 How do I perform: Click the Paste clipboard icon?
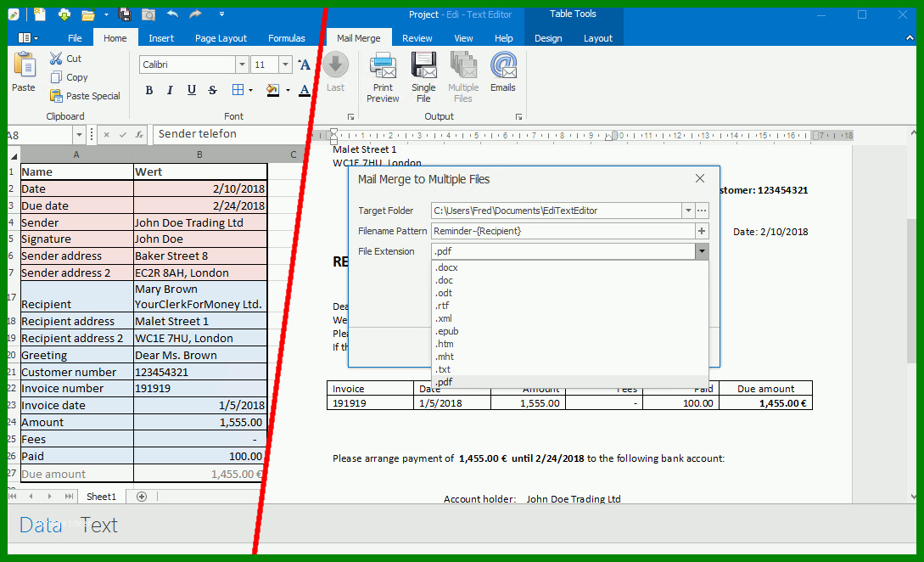[24, 65]
